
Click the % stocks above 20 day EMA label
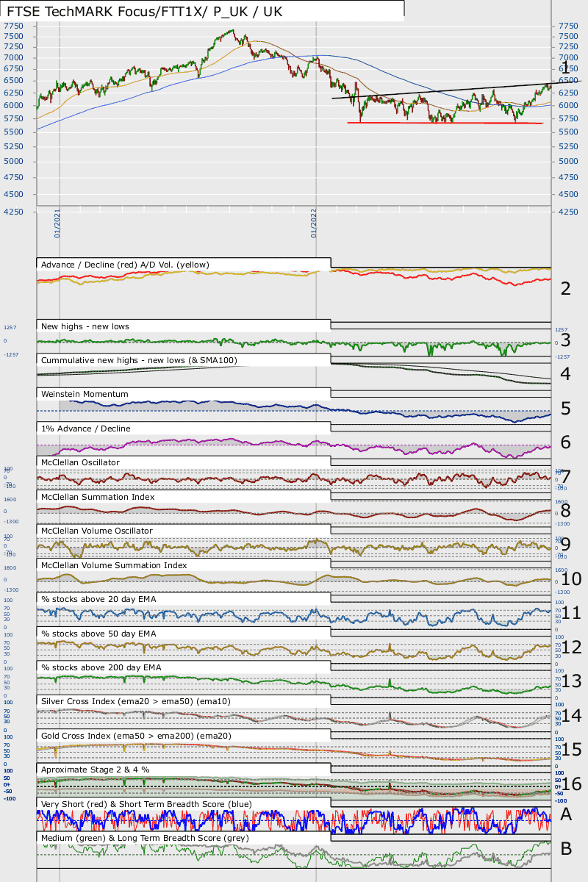98,599
